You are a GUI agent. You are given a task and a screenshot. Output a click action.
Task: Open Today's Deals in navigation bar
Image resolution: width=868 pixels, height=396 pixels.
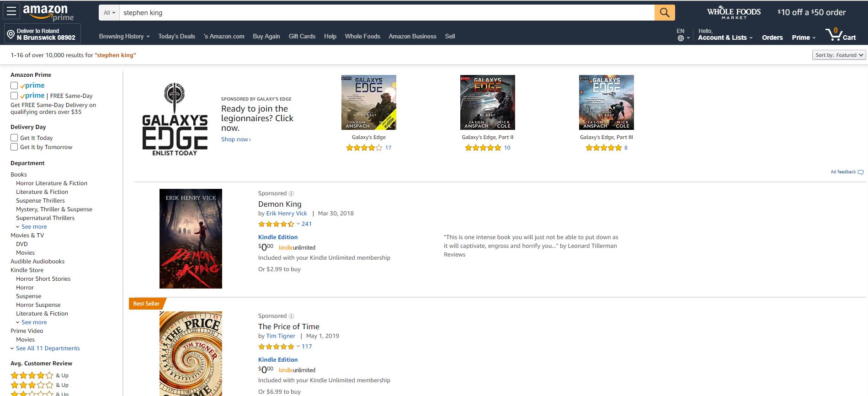(x=176, y=37)
